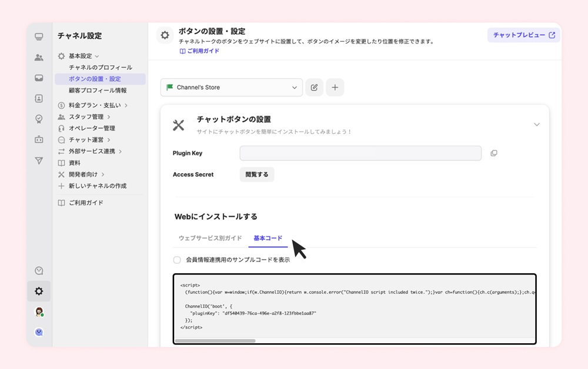Select the 基本コード tab

tap(268, 238)
